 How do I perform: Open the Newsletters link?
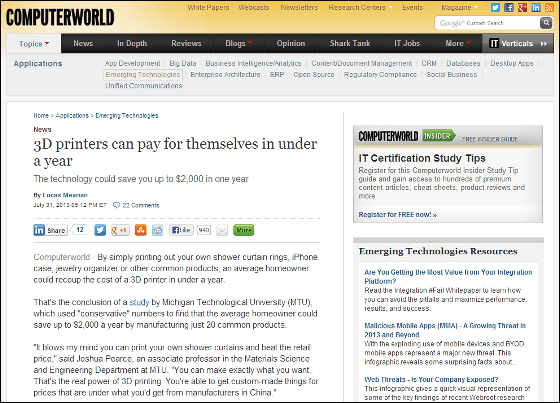299,7
